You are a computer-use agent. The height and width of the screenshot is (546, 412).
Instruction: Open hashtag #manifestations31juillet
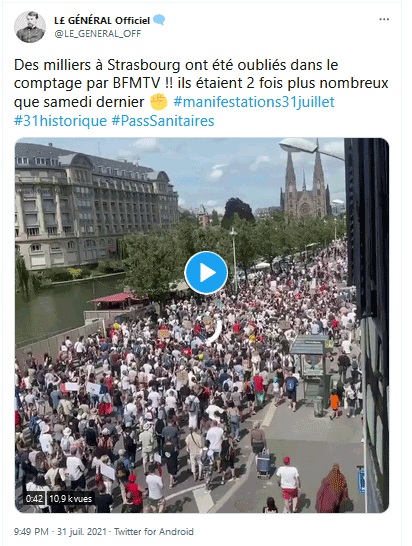pos(254,102)
